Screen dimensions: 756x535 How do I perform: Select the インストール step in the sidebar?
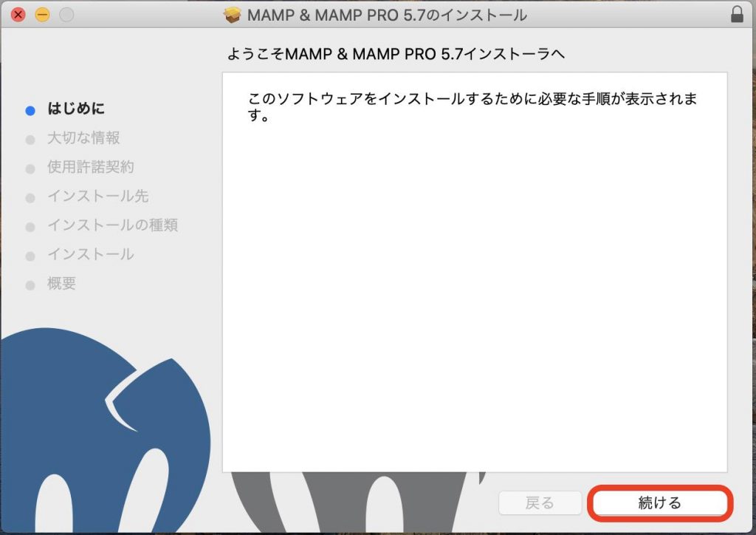91,254
